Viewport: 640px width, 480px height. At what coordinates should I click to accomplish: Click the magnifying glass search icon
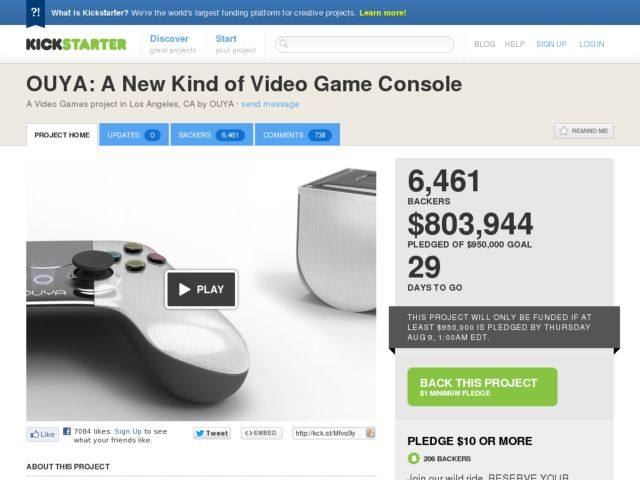pyautogui.click(x=283, y=44)
